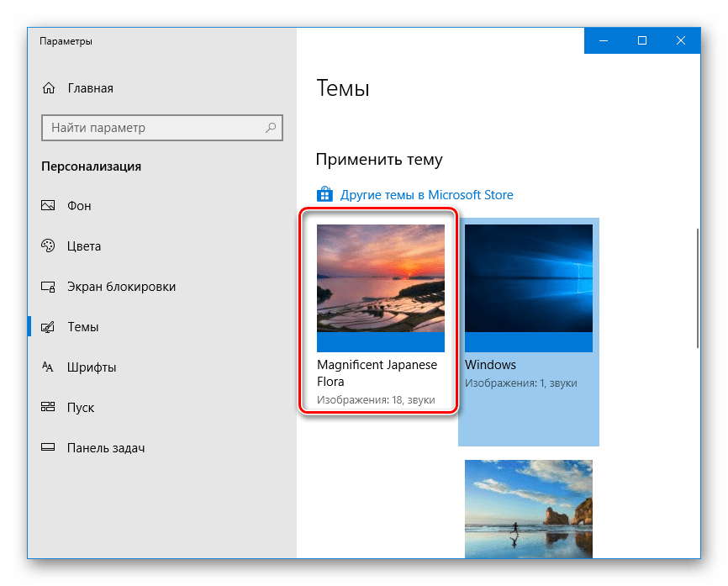Image resolution: width=728 pixels, height=586 pixels.
Task: Click the Home house icon
Action: tap(49, 88)
